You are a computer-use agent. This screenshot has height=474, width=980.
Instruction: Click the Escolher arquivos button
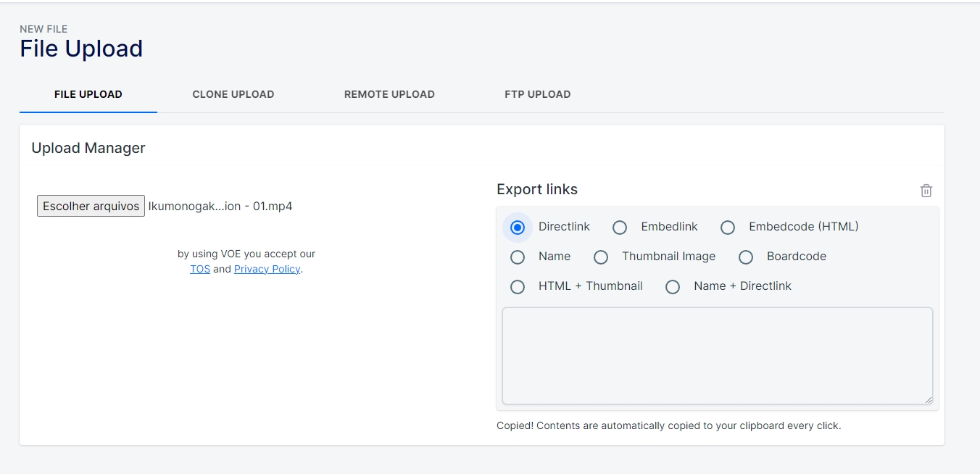91,206
